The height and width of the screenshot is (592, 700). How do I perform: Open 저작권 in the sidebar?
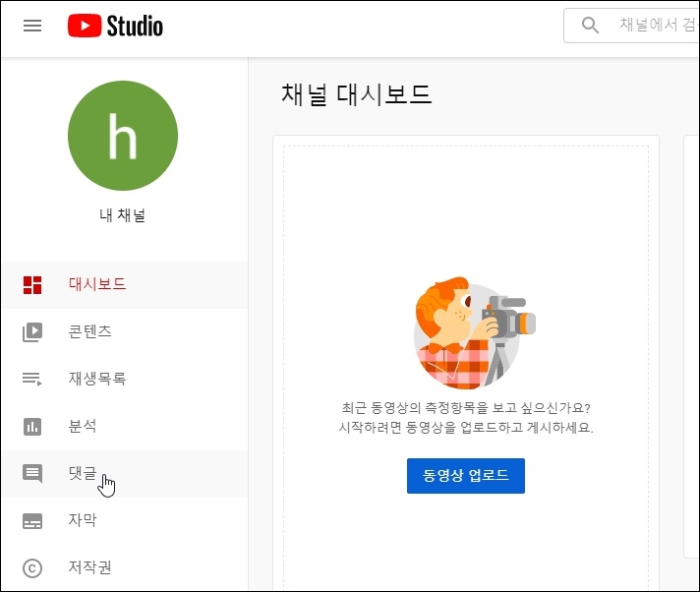click(x=125, y=567)
